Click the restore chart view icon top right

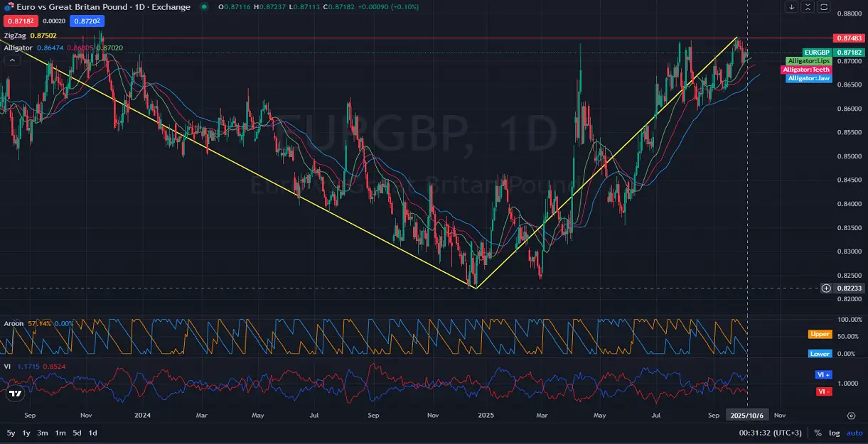[824, 7]
